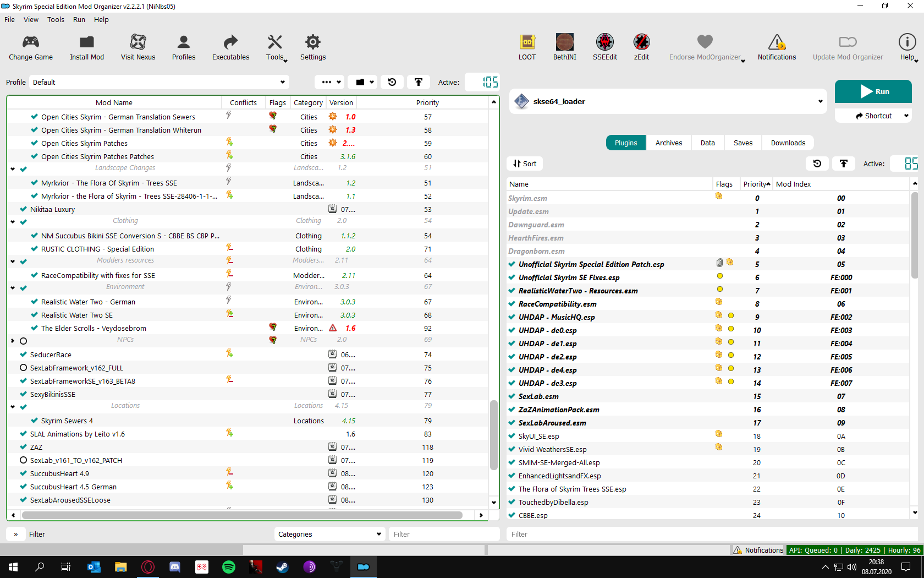Open the folder dropdown beside the profile
The image size is (924, 578).
[x=363, y=82]
